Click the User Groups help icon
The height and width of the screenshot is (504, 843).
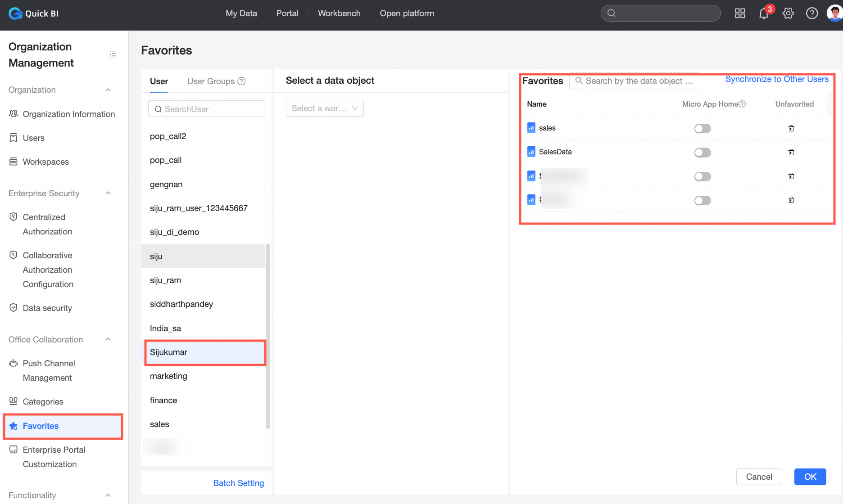point(242,81)
